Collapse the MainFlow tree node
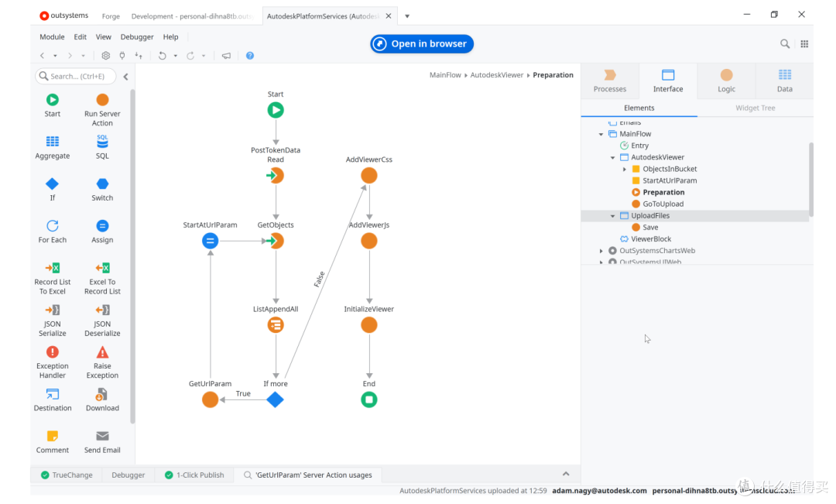This screenshot has width=836, height=504. (x=601, y=135)
